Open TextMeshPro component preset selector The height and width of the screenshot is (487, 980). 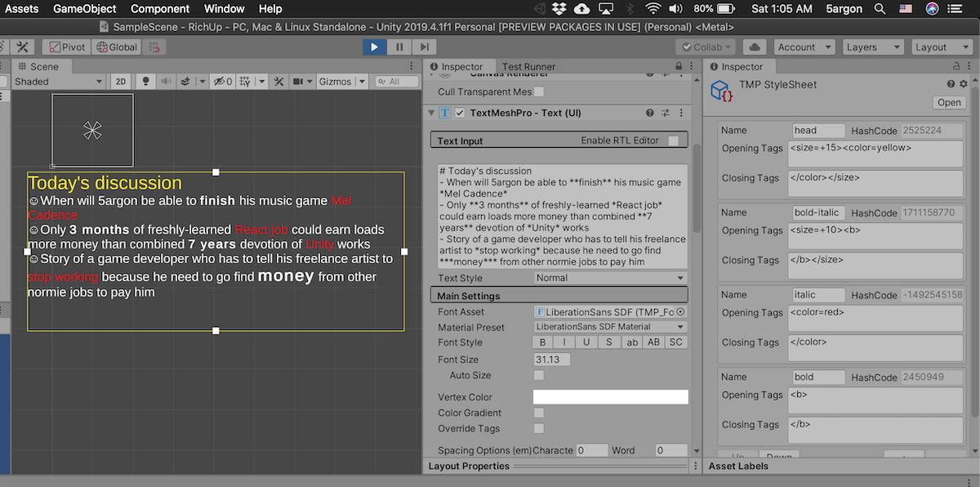(x=666, y=113)
